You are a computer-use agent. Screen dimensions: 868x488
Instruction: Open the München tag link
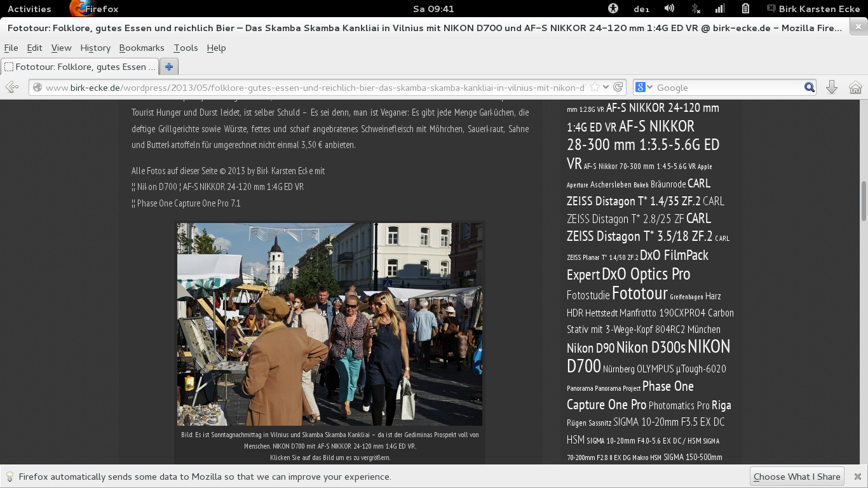(703, 329)
